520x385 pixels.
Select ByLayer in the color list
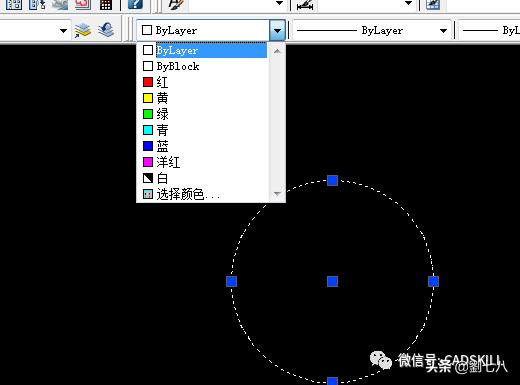coord(205,50)
